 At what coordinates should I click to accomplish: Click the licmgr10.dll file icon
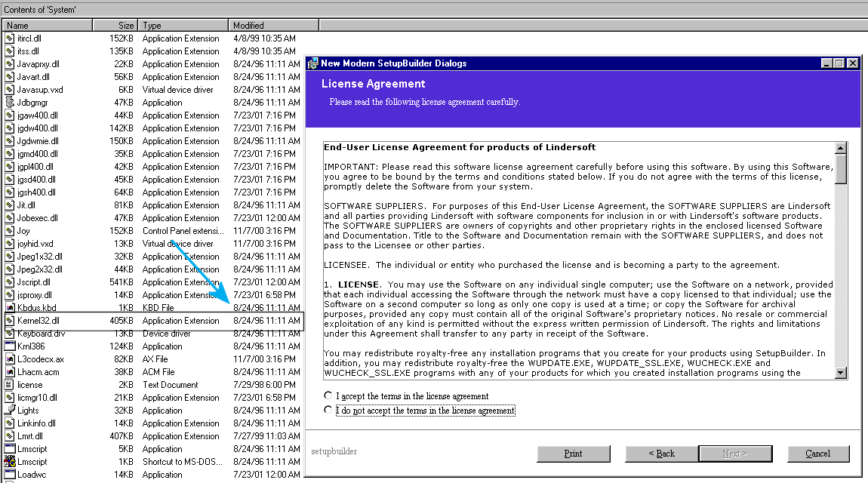pos(9,397)
